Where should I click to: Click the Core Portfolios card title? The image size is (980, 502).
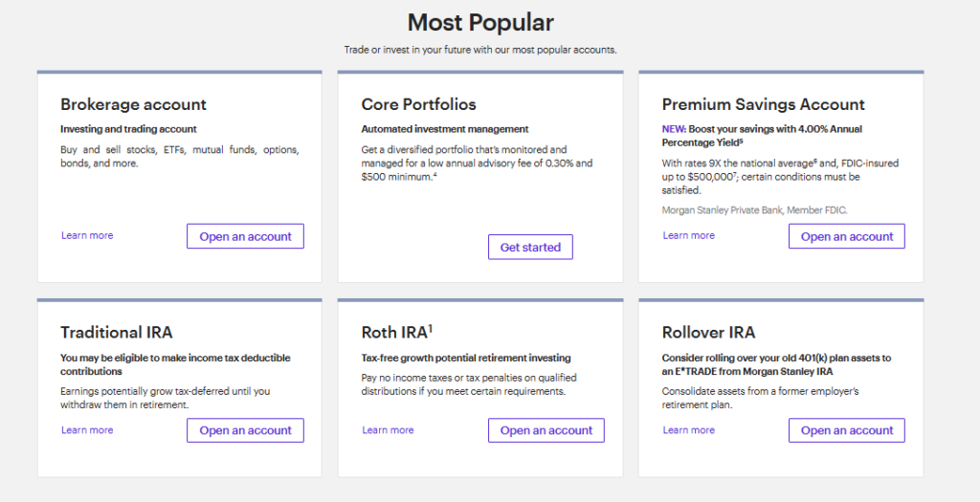tap(418, 104)
